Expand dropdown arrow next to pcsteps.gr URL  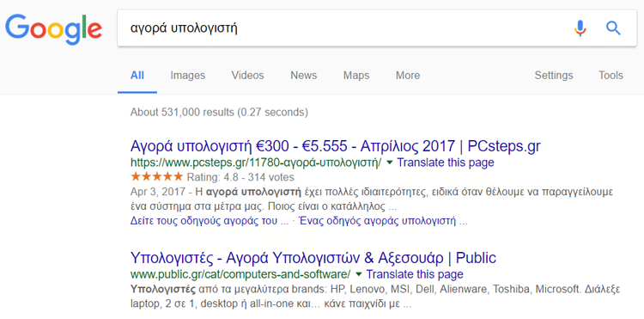389,163
